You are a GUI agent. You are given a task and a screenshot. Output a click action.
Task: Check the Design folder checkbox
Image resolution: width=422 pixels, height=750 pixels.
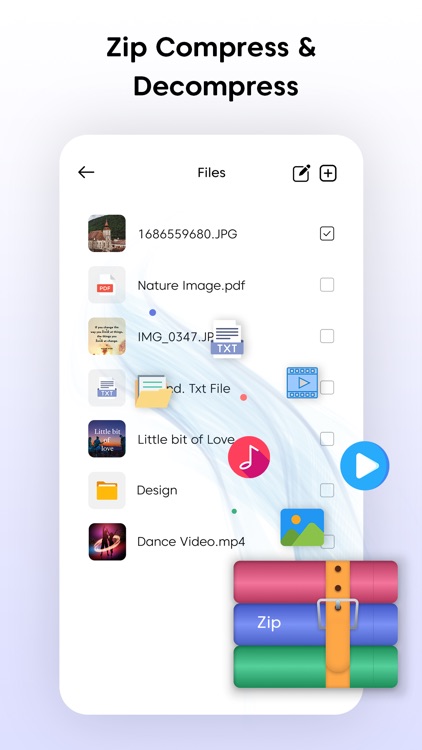coord(327,490)
